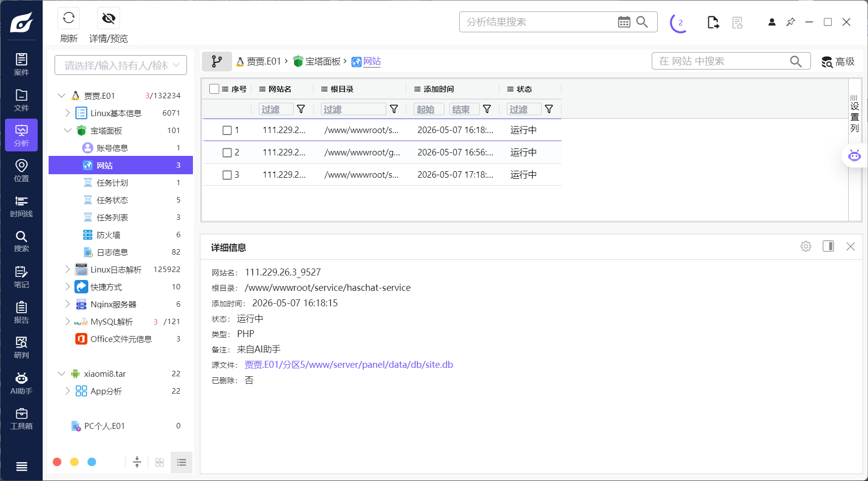Toggle the details panel layout icon

pos(828,246)
